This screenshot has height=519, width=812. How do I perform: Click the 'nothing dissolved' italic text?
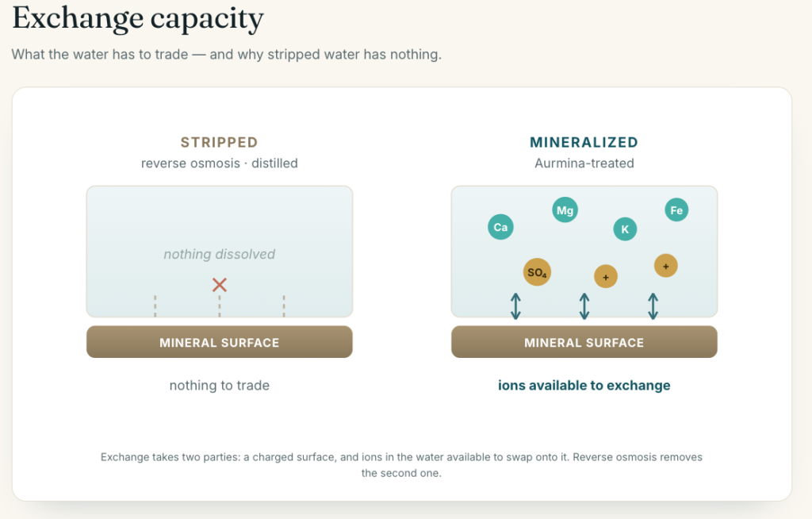[220, 254]
